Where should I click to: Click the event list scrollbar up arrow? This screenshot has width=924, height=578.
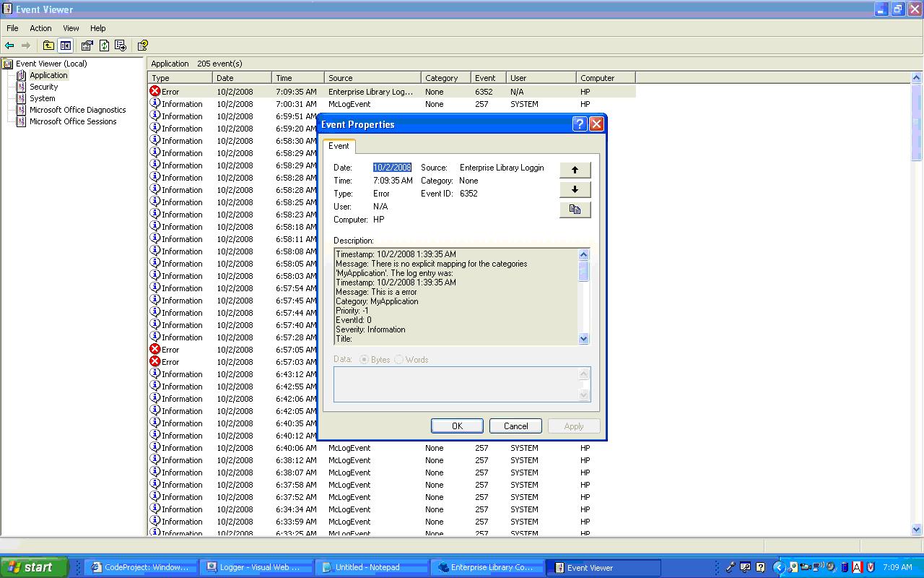(917, 78)
